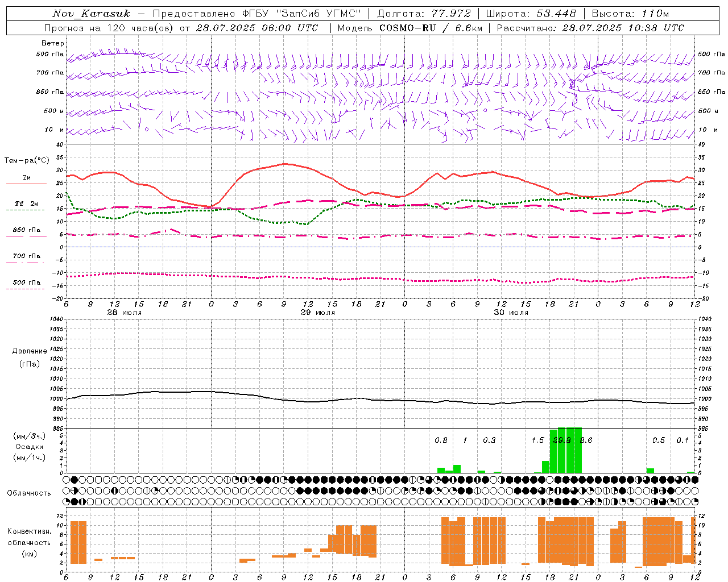The height and width of the screenshot is (582, 728).
Task: Click the 0.8 precipitation amount
Action: (441, 440)
